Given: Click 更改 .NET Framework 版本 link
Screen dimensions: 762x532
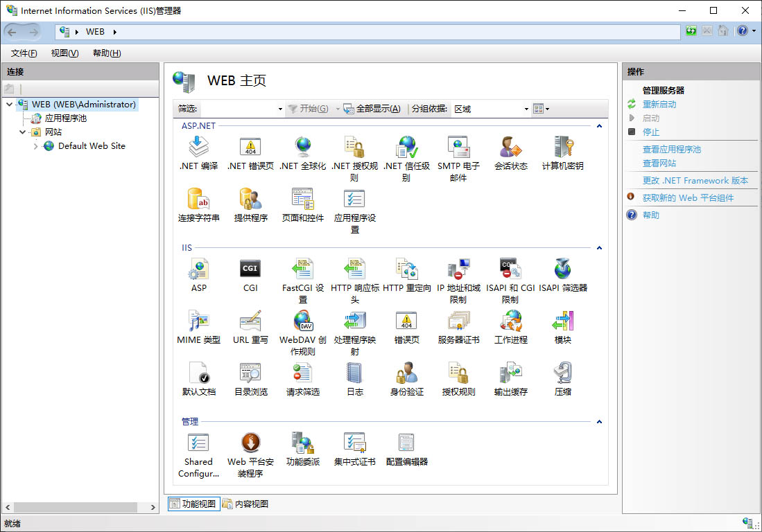Looking at the screenshot, I should click(695, 181).
